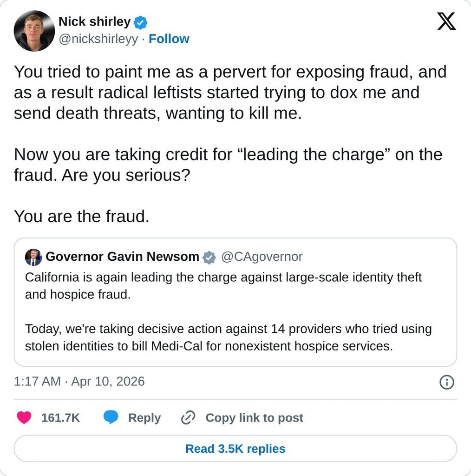Click the copy link chain icon
The width and height of the screenshot is (471, 476).
point(188,418)
